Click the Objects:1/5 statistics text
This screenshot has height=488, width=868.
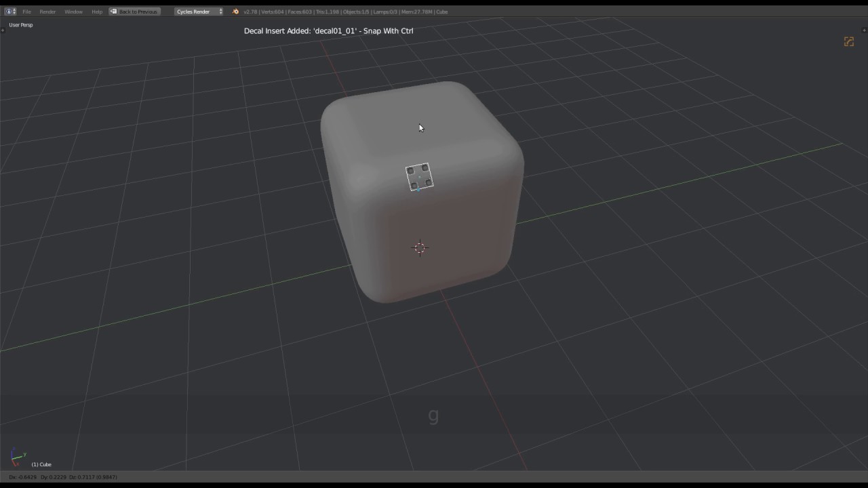pos(356,12)
